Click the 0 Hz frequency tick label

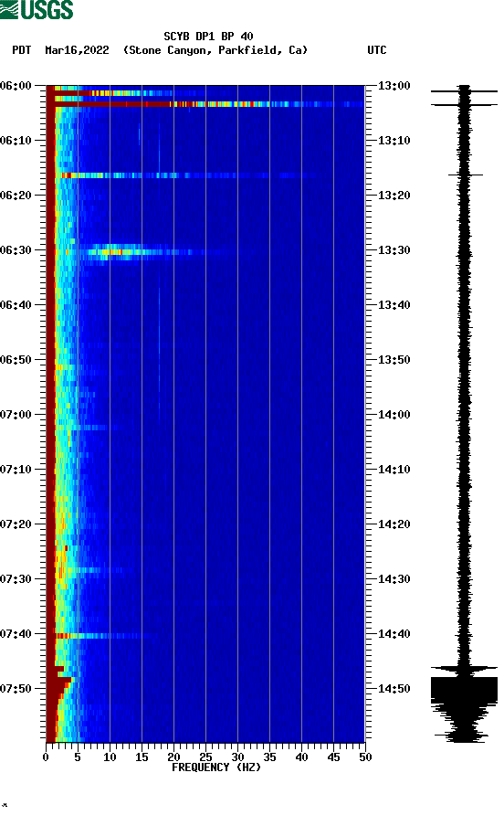[46, 757]
